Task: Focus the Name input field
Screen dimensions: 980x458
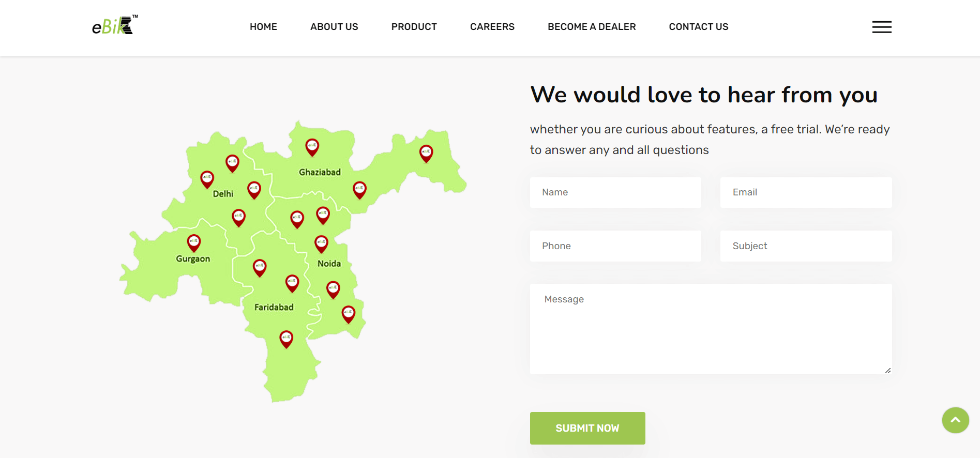Action: (x=615, y=192)
